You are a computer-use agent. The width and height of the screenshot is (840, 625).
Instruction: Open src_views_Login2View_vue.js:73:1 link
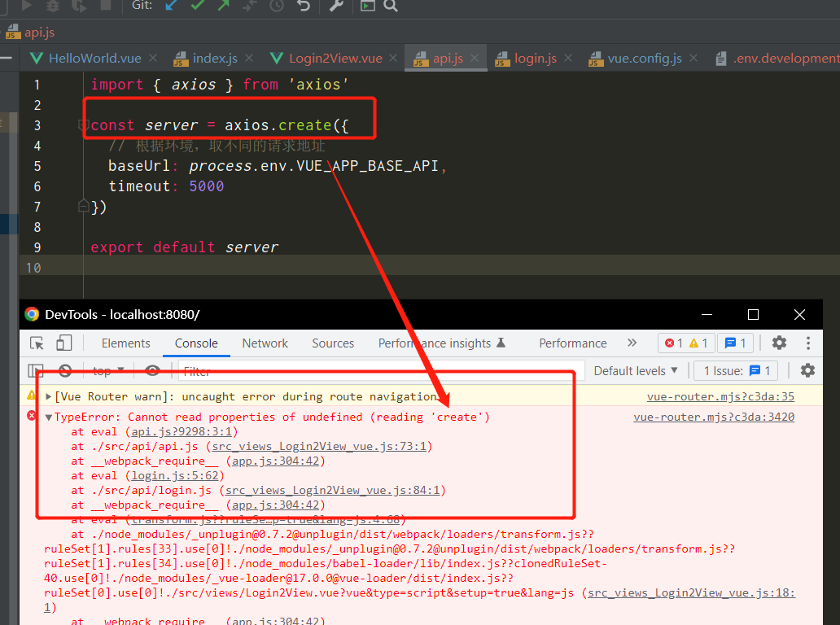pos(319,446)
